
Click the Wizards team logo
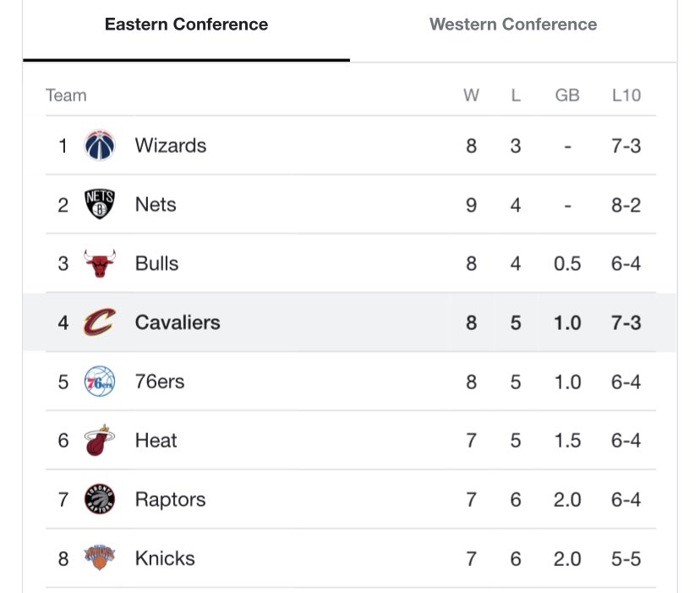(100, 146)
